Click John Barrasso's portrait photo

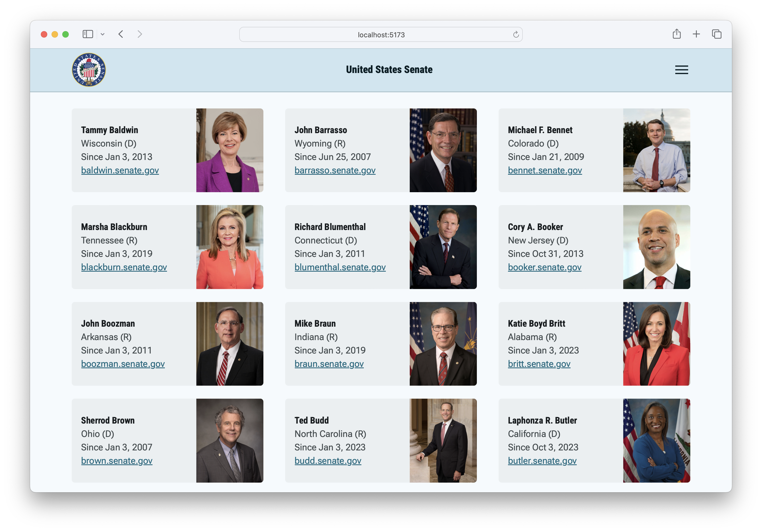pyautogui.click(x=443, y=150)
